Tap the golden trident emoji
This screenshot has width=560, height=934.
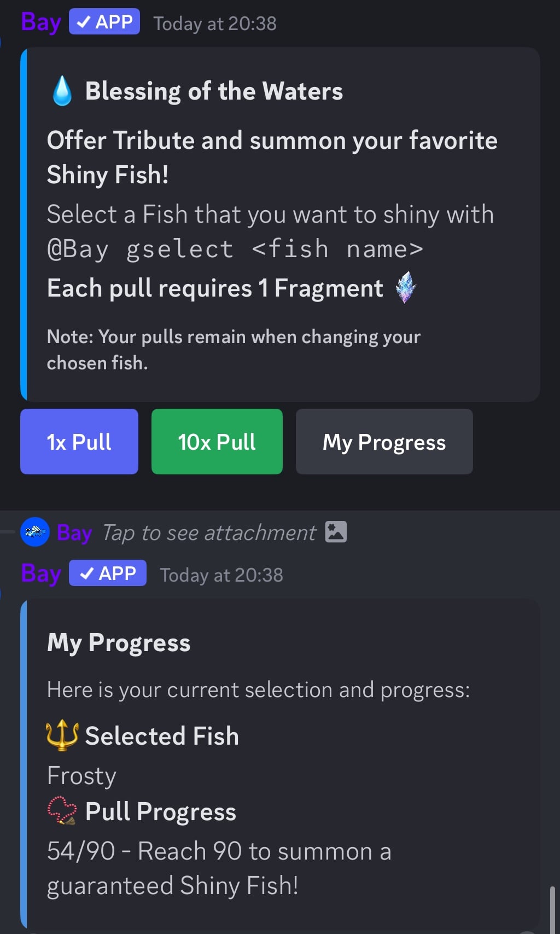point(62,735)
